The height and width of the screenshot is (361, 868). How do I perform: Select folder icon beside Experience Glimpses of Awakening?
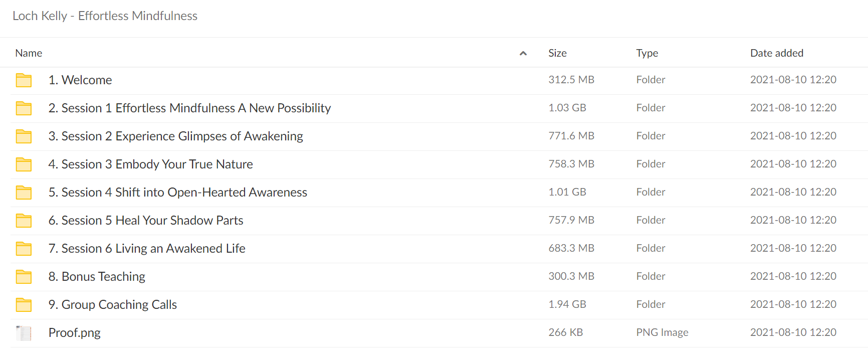tap(24, 136)
